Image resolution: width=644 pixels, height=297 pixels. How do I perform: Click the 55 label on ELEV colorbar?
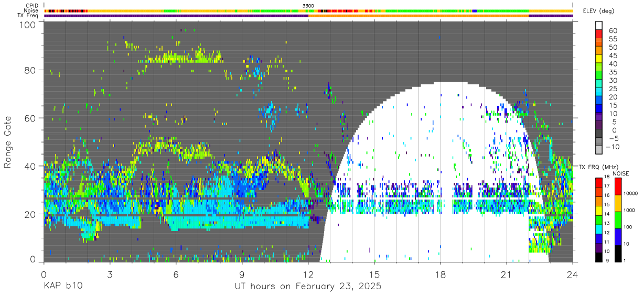click(x=613, y=39)
